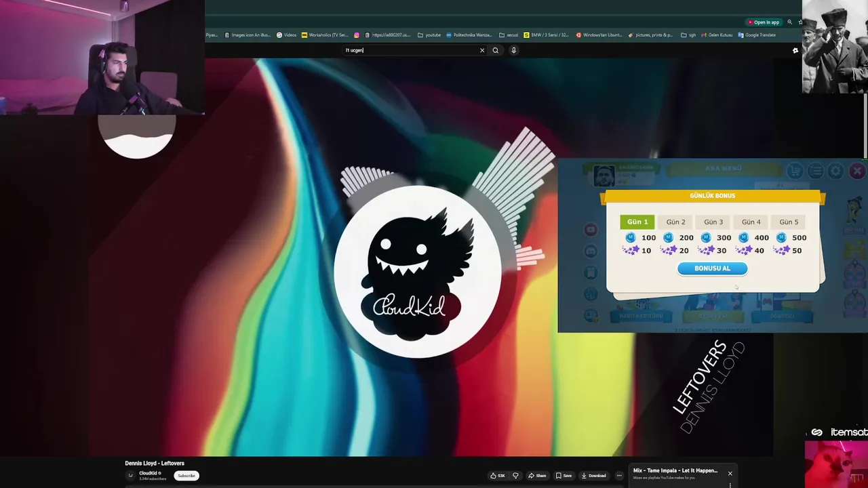
Task: Select the Gün 3 bonus tab
Action: 713,222
